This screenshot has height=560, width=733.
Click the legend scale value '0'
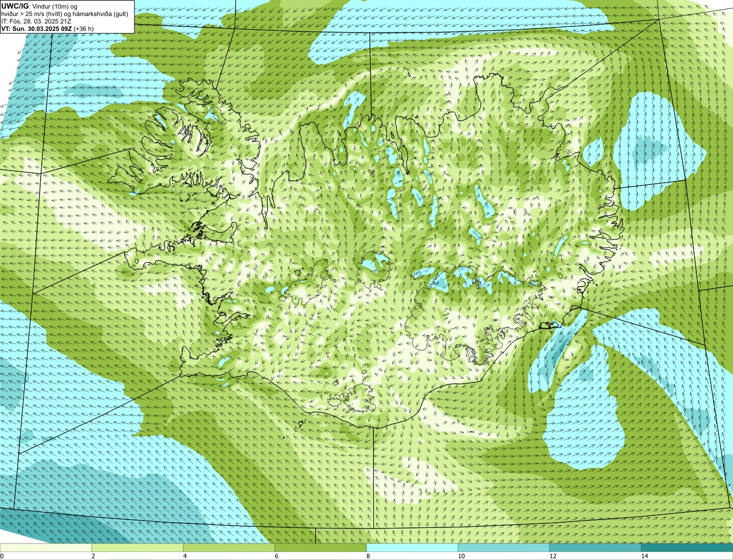point(2,556)
